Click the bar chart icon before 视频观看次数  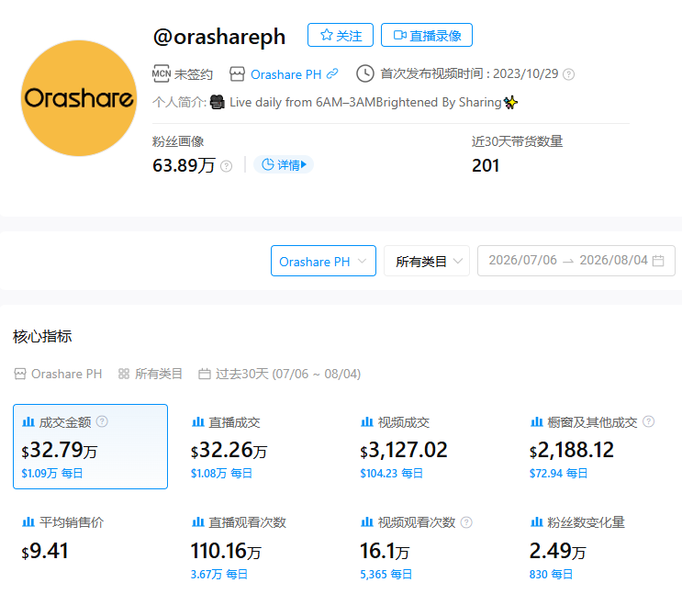coord(367,521)
